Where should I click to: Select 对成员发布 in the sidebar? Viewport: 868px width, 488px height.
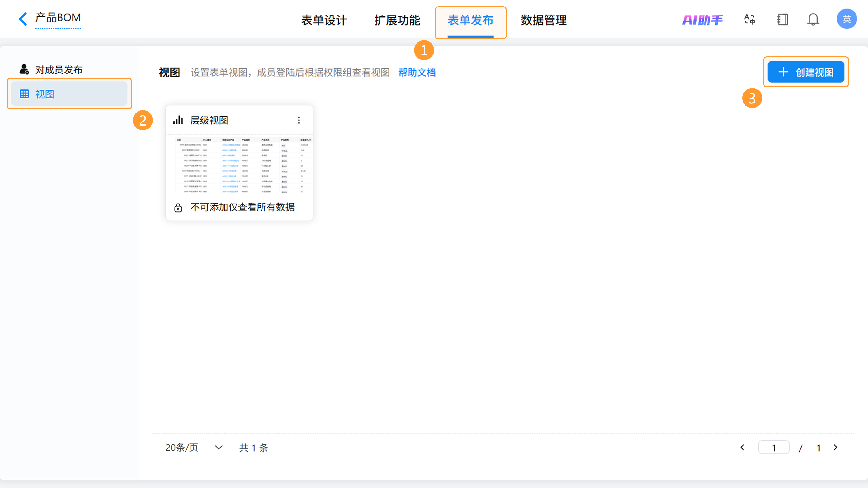(x=59, y=70)
